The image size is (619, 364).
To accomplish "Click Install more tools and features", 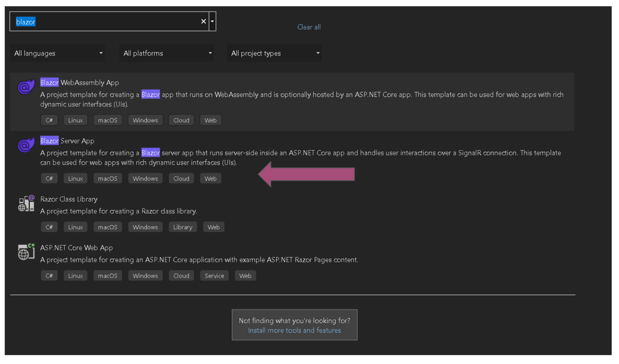I will coord(294,330).
